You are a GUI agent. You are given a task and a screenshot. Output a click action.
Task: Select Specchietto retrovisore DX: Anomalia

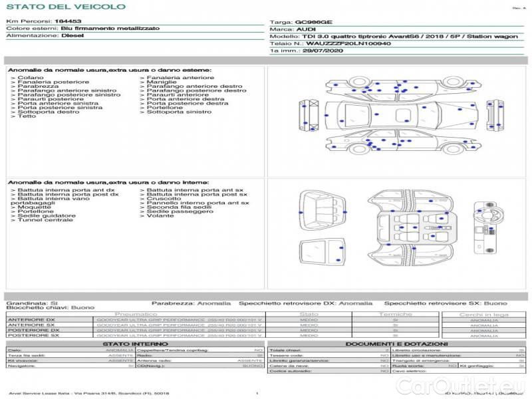point(306,303)
